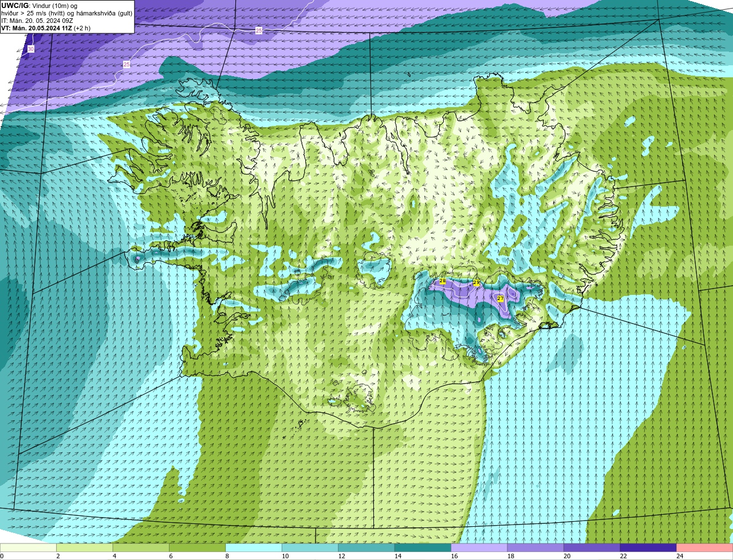Screen dimensions: 733x560
Task: Click the legend tick label '16'
Action: 454,556
